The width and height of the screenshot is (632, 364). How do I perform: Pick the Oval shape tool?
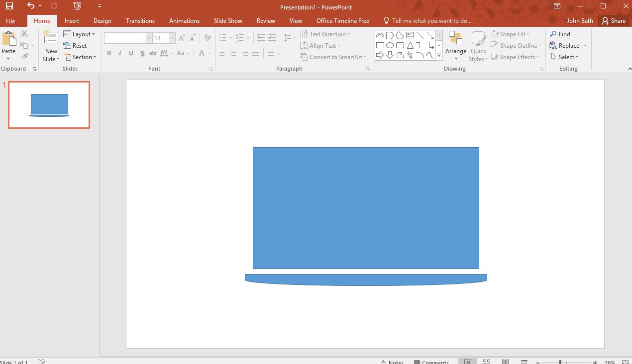tap(391, 45)
